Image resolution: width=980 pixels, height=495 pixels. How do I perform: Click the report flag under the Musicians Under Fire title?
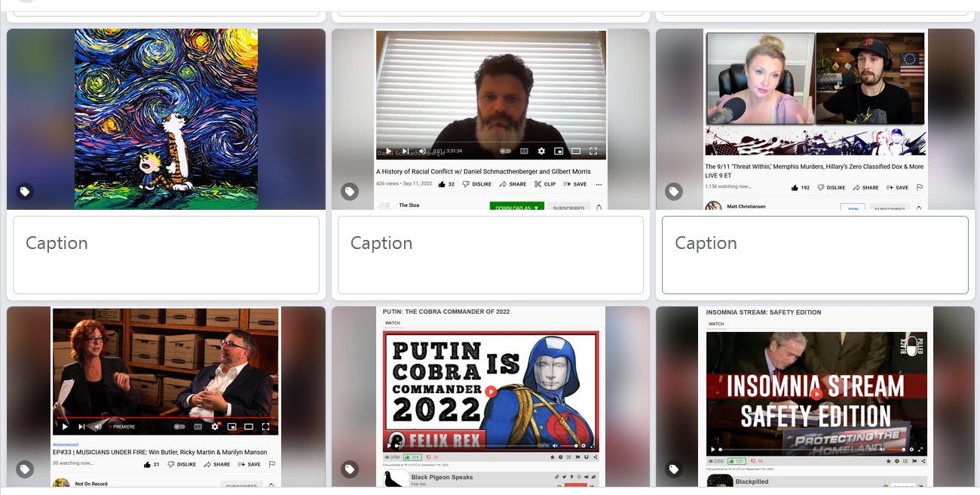click(272, 464)
